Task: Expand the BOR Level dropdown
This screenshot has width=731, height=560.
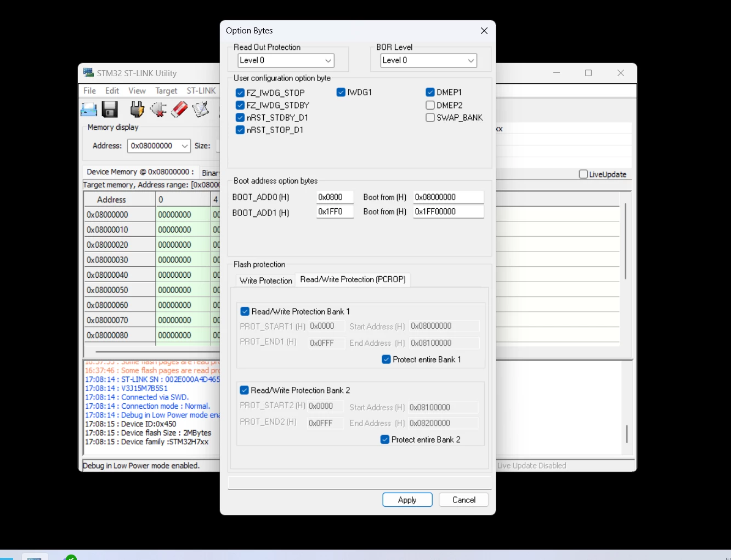Action: 429,60
